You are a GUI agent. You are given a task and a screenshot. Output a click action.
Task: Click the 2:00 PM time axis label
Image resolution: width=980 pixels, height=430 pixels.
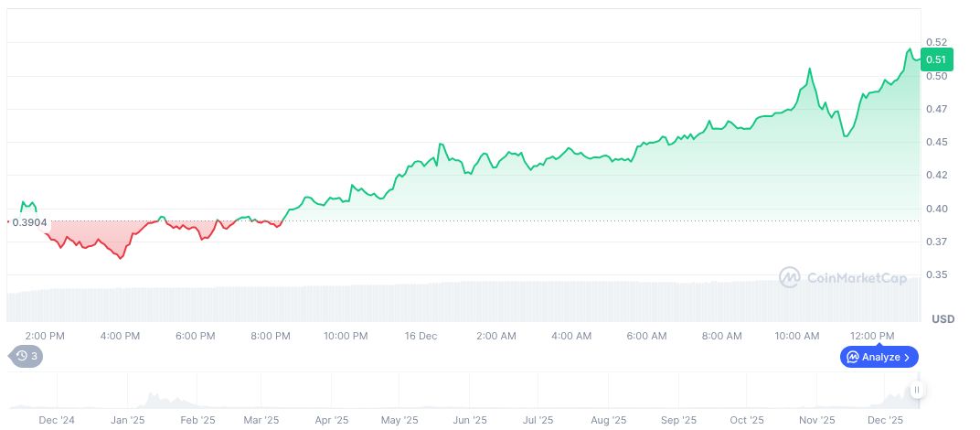click(x=45, y=336)
